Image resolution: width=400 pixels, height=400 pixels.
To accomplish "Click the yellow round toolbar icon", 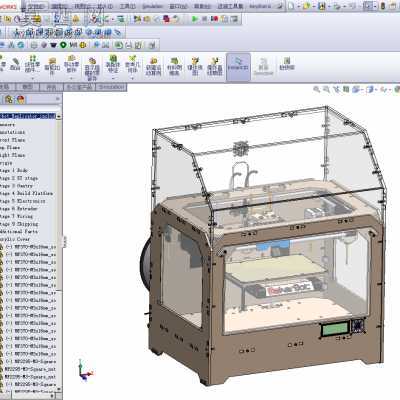I will tap(83, 45).
